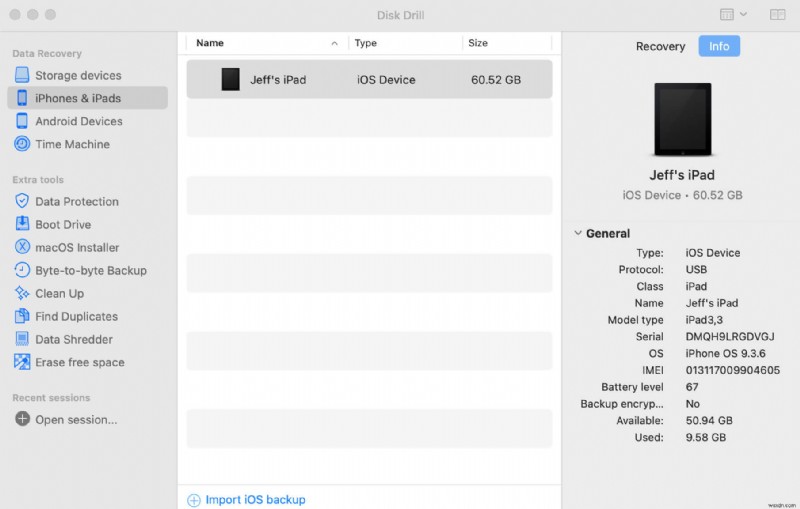Viewport: 800px width, 509px height.
Task: Switch to the Info tab
Action: coord(719,46)
